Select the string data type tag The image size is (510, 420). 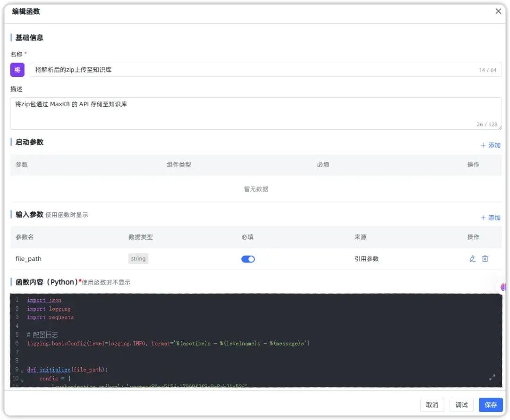point(138,259)
